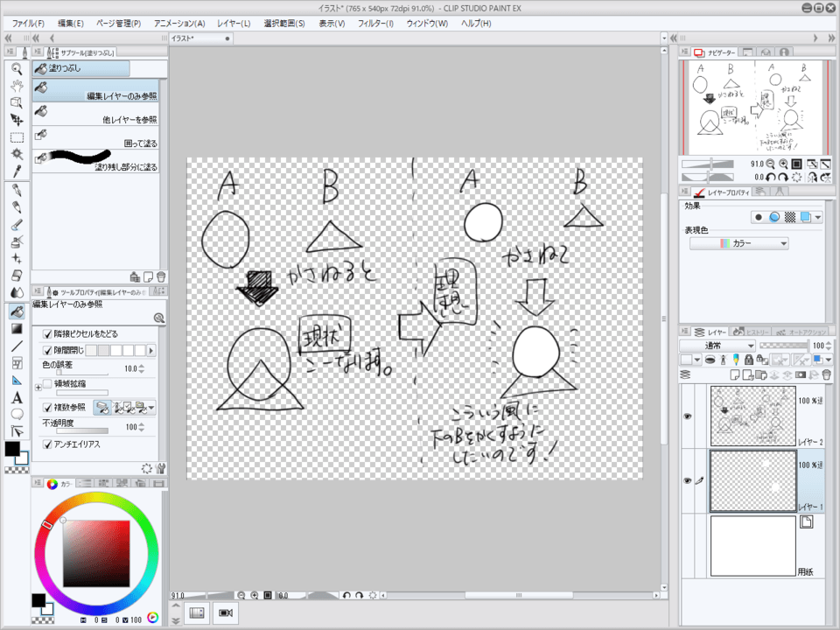This screenshot has height=630, width=840.
Task: Uncheck the アンチエイリアス checkbox
Action: (48, 444)
